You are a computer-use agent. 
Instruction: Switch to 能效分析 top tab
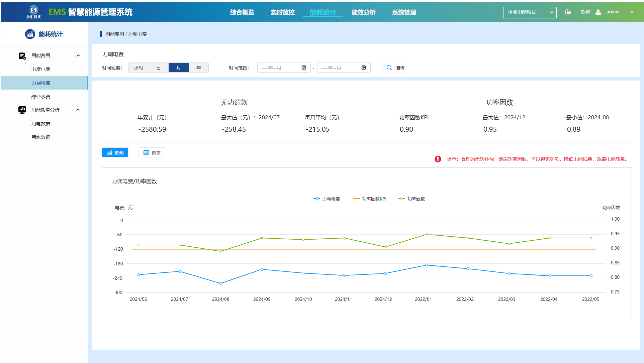363,12
